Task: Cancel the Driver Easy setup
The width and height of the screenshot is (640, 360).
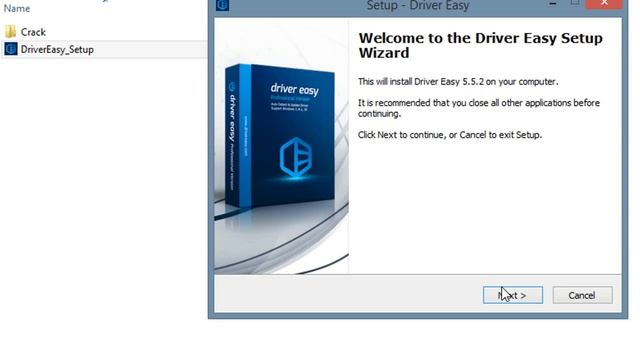Action: click(582, 295)
